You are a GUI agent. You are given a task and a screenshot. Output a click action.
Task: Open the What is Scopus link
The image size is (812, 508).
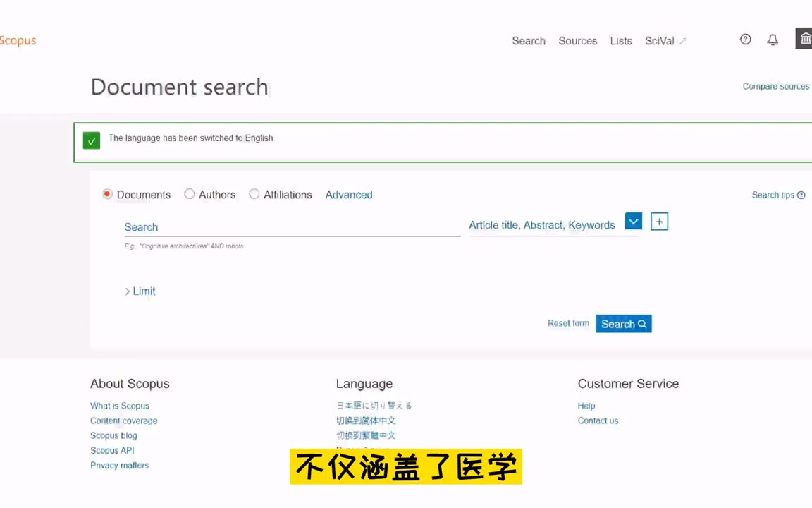(x=120, y=406)
